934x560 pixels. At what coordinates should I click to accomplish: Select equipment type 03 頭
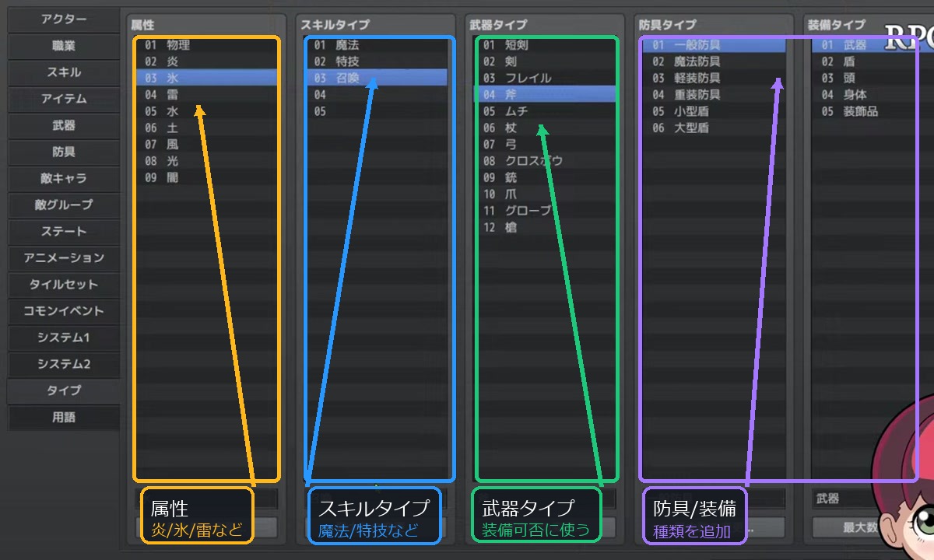(x=873, y=78)
